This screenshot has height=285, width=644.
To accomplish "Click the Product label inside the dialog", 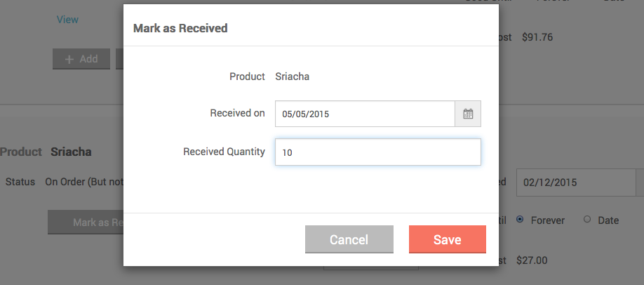I will (x=247, y=77).
